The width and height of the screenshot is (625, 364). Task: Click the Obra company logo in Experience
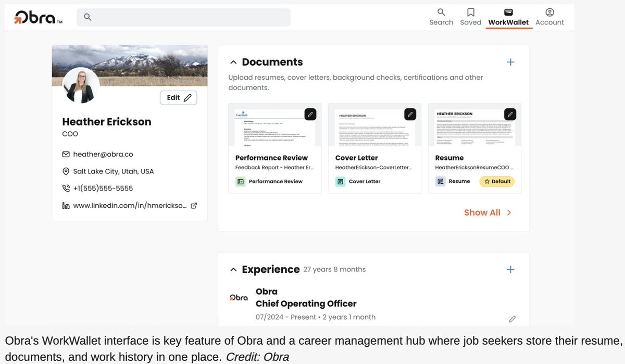pyautogui.click(x=239, y=297)
